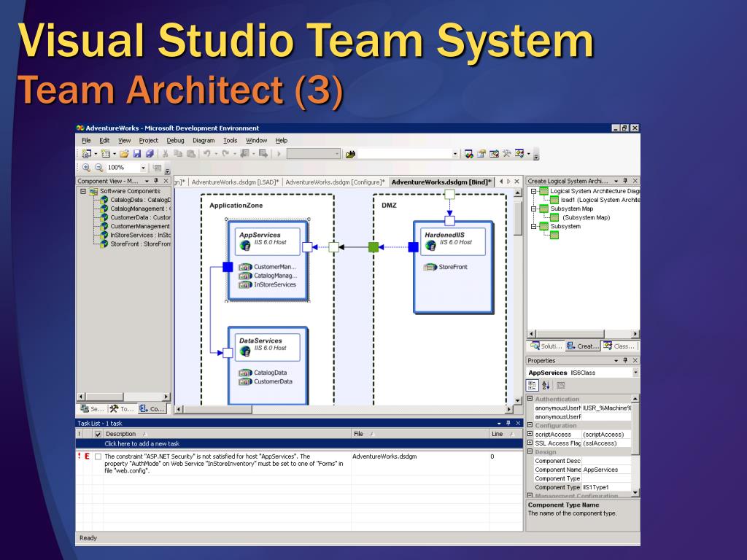The height and width of the screenshot is (560, 747).
Task: Pin the Properties panel
Action: [625, 360]
